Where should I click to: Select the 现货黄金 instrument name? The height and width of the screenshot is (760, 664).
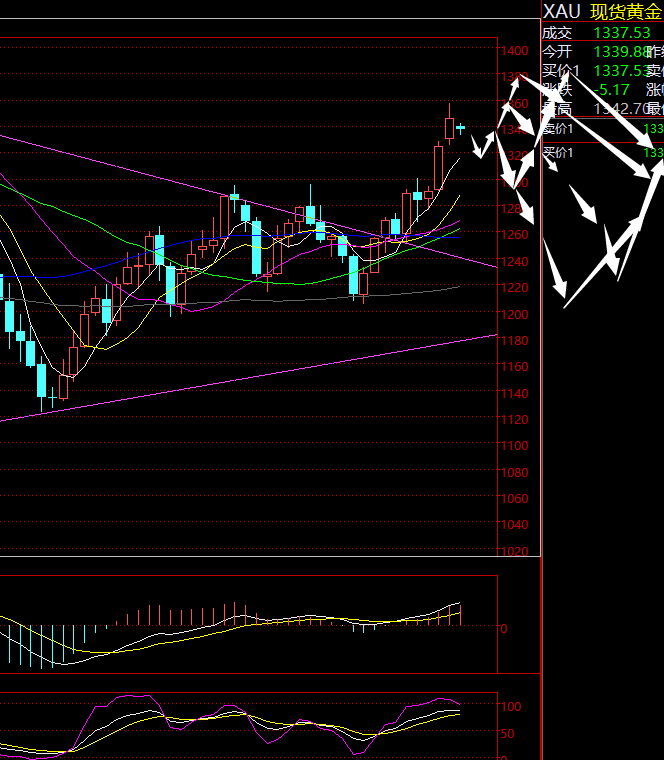[626, 12]
